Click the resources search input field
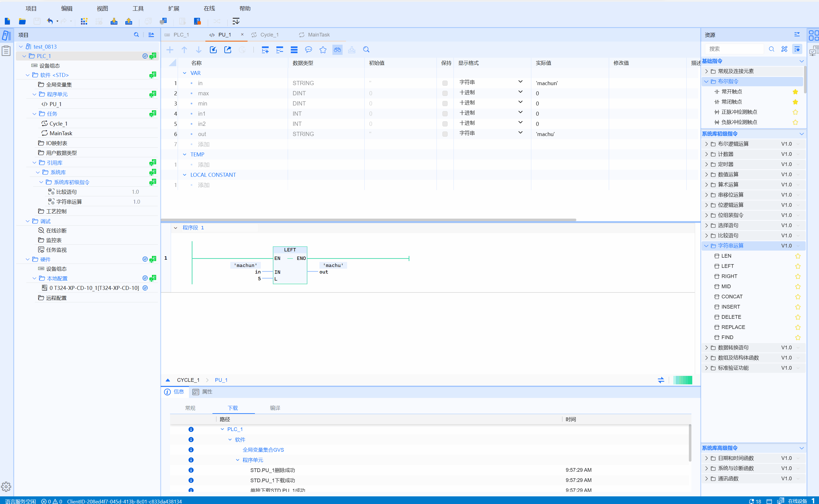Viewport: 819px width, 504px height. (734, 49)
